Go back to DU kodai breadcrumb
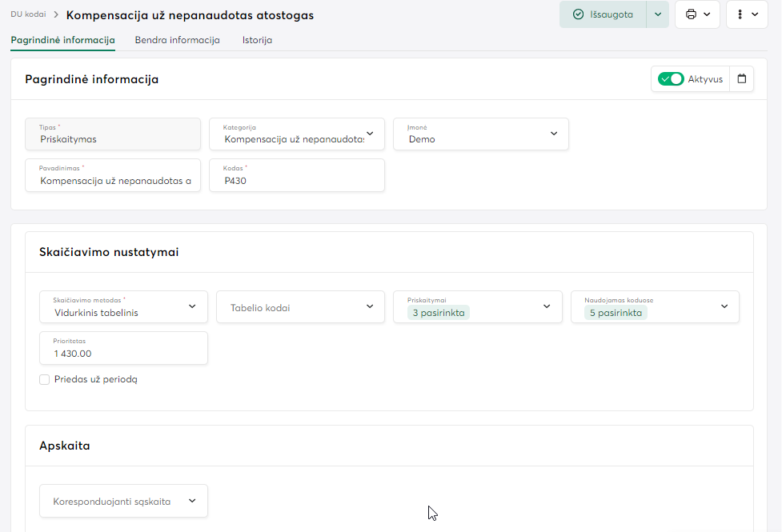 tap(28, 14)
